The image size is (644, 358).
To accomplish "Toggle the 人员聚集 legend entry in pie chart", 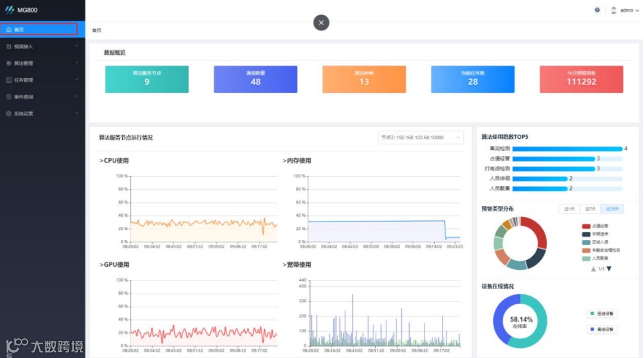I will [595, 259].
